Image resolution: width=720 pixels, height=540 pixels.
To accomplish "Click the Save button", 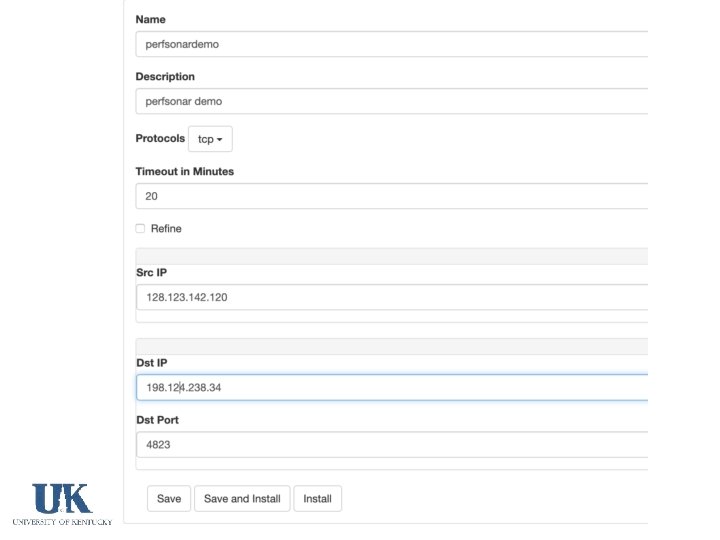I will click(x=169, y=498).
